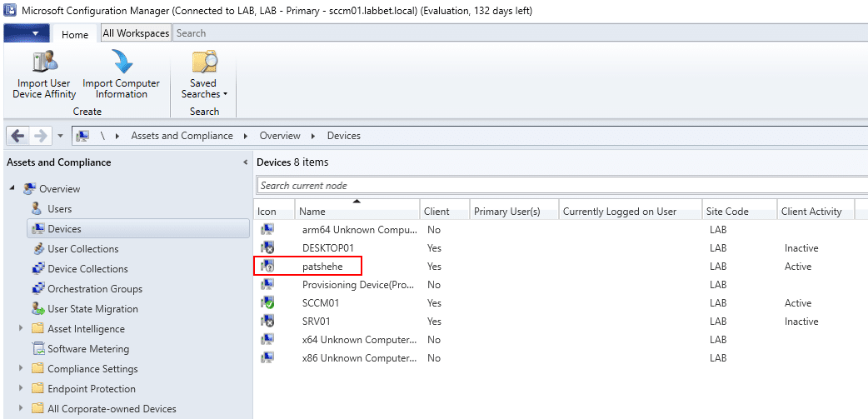Image resolution: width=868 pixels, height=419 pixels.
Task: Click the Icon column header
Action: click(x=274, y=211)
